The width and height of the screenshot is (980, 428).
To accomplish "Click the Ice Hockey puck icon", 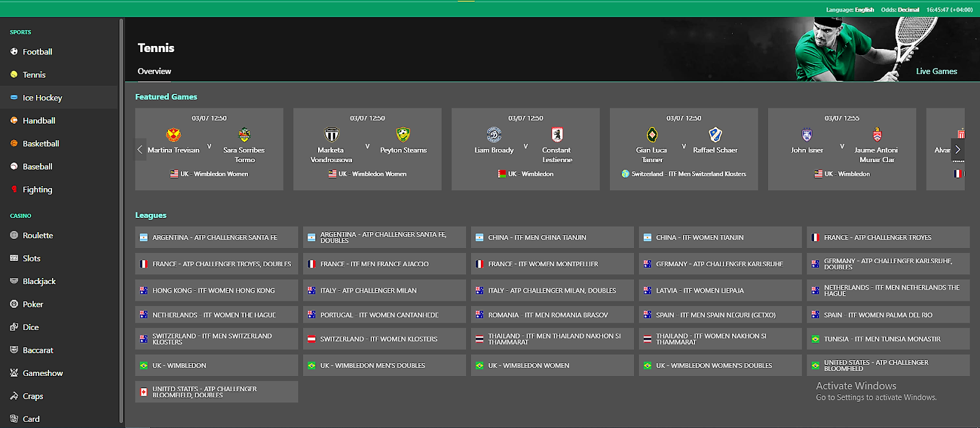I will [14, 97].
